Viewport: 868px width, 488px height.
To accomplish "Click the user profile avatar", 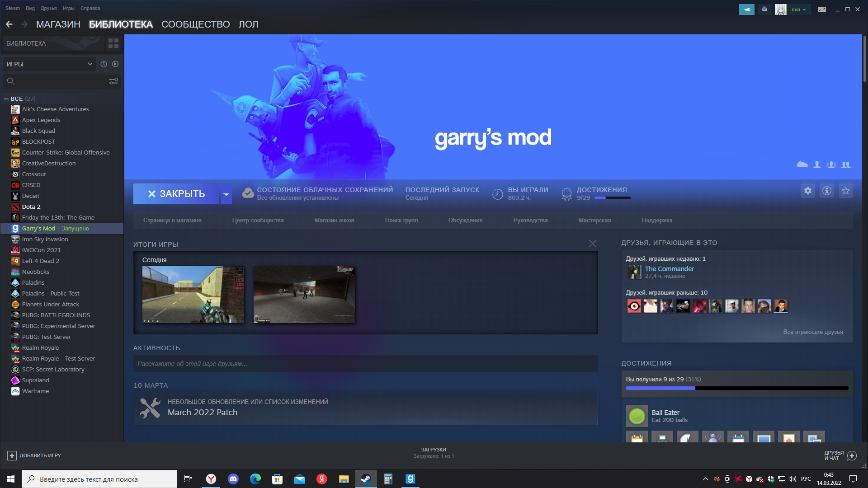I will [x=781, y=9].
